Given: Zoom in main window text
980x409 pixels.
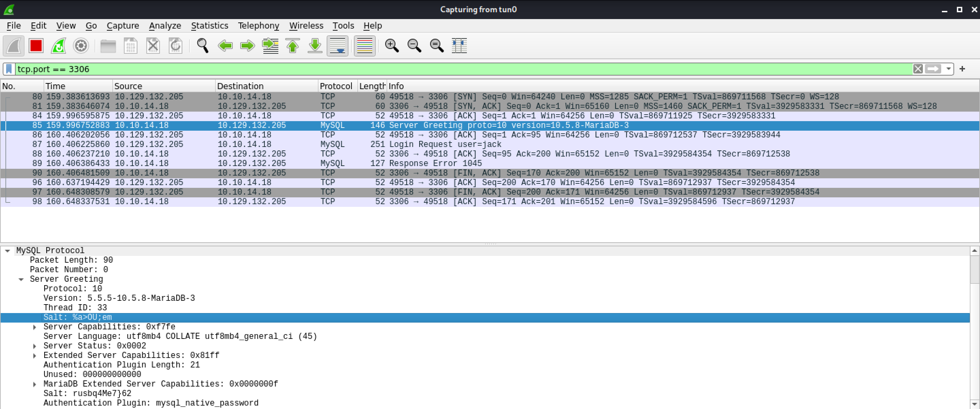Looking at the screenshot, I should point(392,46).
